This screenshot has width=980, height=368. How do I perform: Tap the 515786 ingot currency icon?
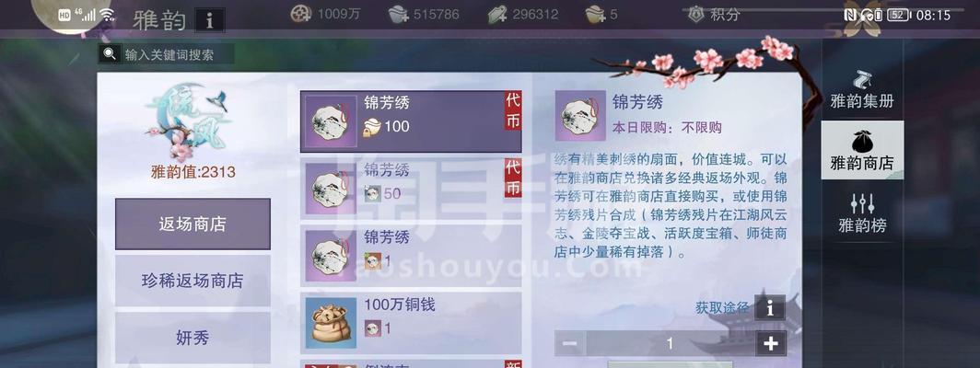(398, 14)
